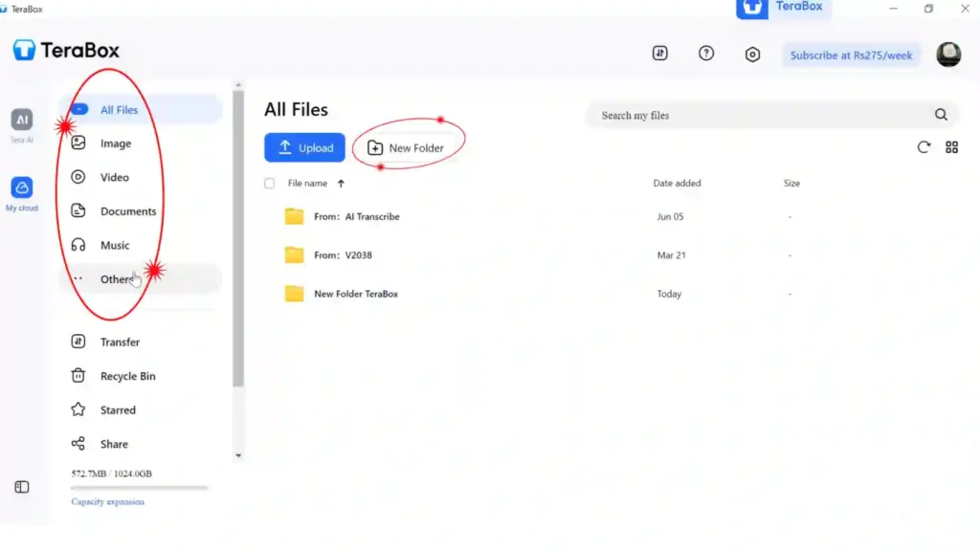Click the Upload button
Image resolution: width=980 pixels, height=551 pixels.
coord(304,147)
